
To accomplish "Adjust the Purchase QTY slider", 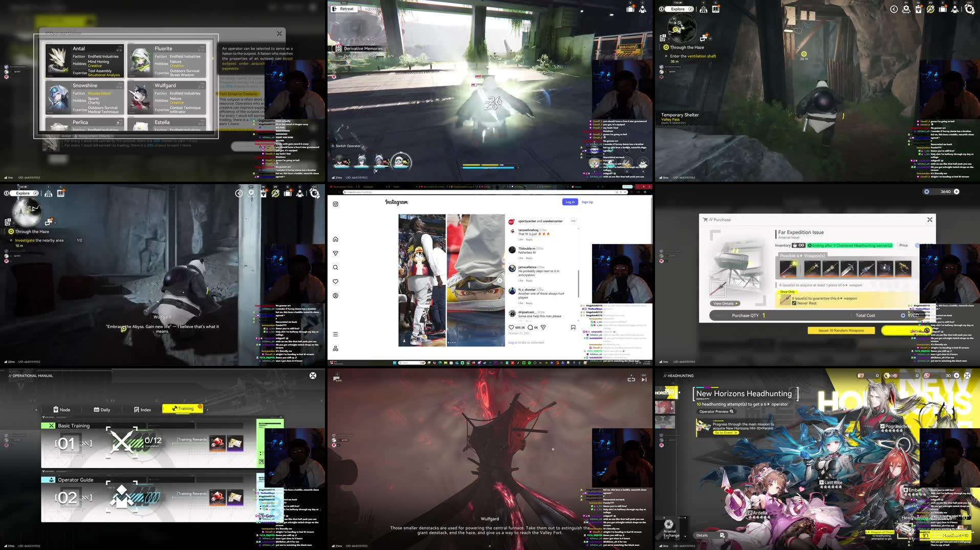I will tap(763, 315).
